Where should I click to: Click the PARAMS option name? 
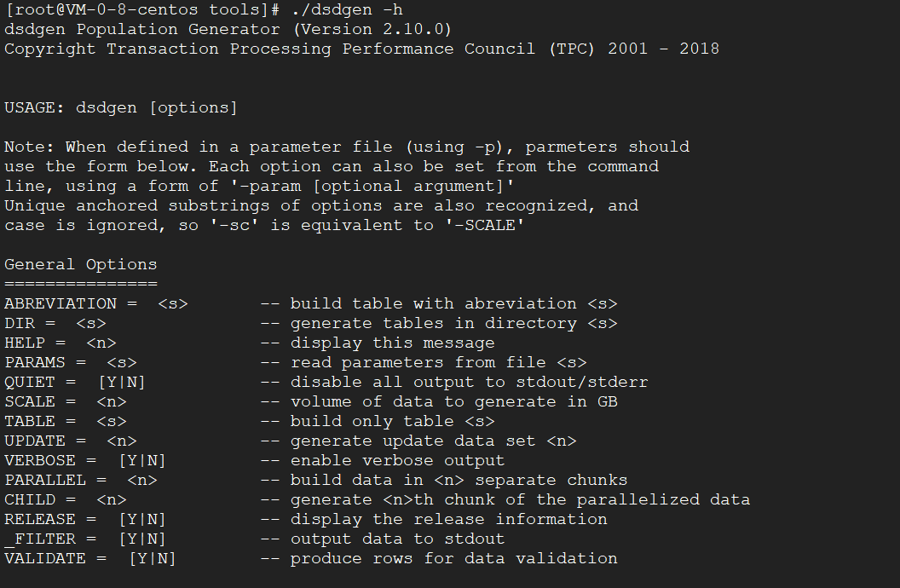click(35, 362)
